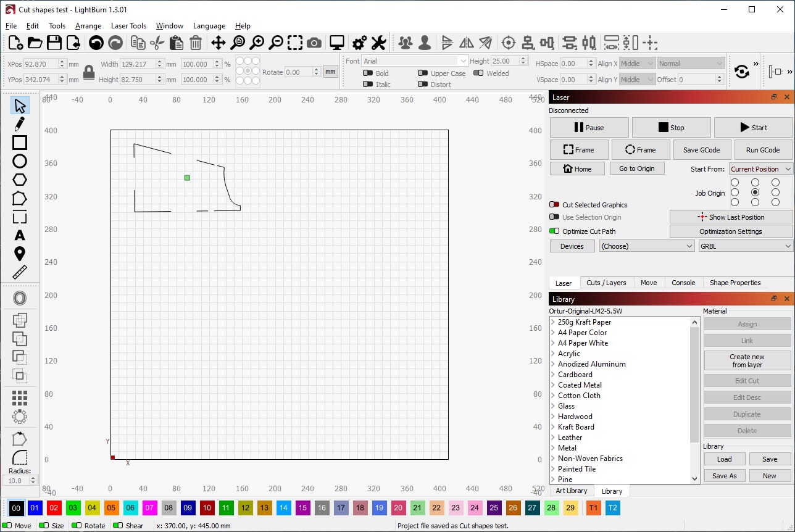Open Device Settings wrench icon
Screen dimensions: 795x532
coord(378,43)
